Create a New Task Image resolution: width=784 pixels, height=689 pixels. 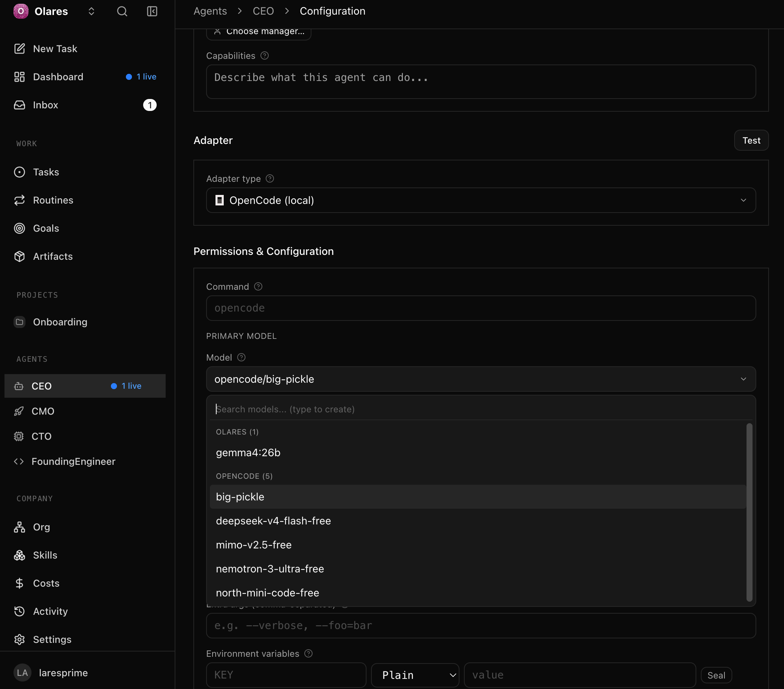pos(85,49)
